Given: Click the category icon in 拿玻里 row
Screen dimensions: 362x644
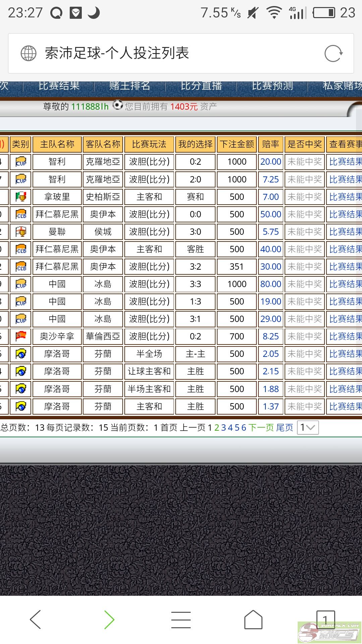Looking at the screenshot, I should (x=21, y=197).
